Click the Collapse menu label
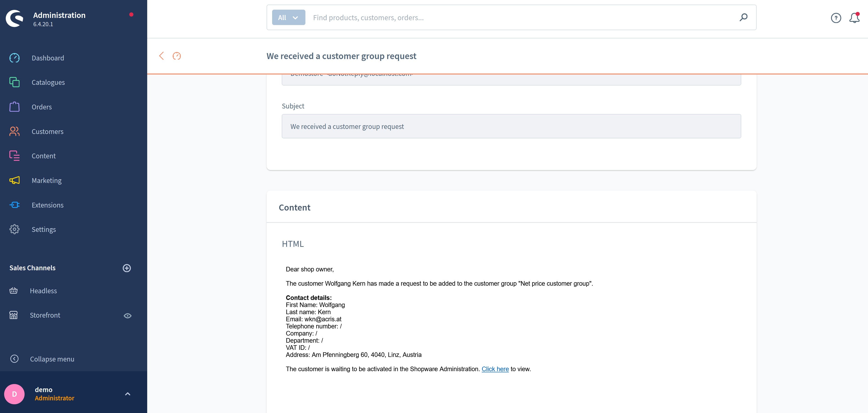This screenshot has height=413, width=868. (x=52, y=359)
